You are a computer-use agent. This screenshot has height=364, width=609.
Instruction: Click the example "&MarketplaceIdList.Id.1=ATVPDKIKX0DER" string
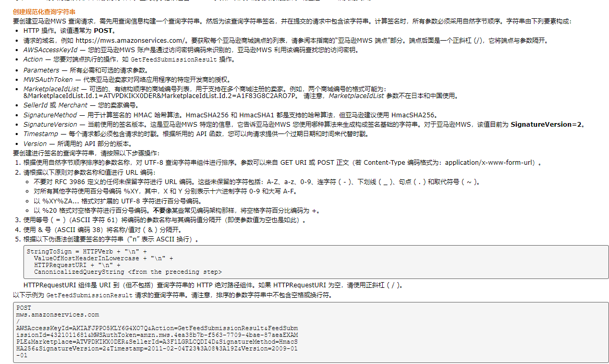click(90, 96)
